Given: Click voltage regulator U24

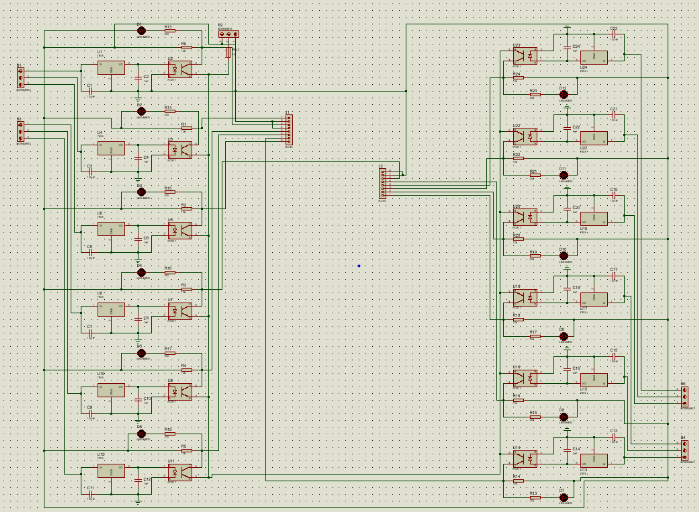Looking at the screenshot, I should [594, 57].
